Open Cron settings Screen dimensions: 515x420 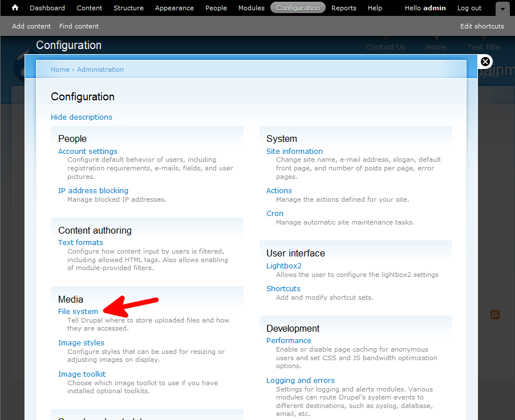coord(275,214)
